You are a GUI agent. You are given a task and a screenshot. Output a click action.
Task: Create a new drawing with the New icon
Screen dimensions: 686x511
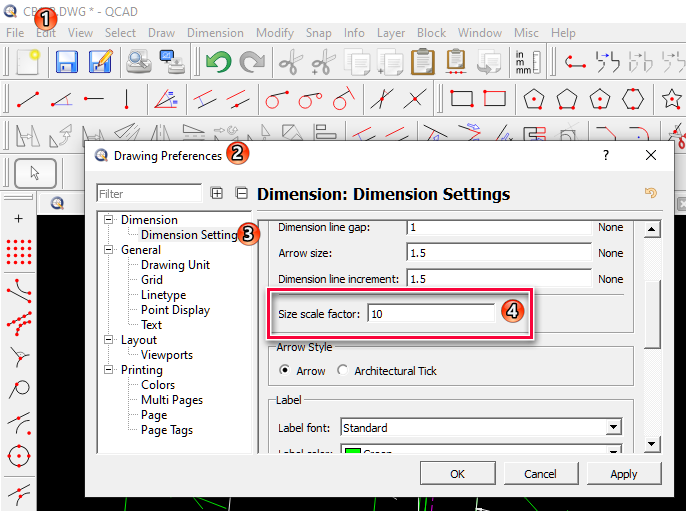(27, 62)
